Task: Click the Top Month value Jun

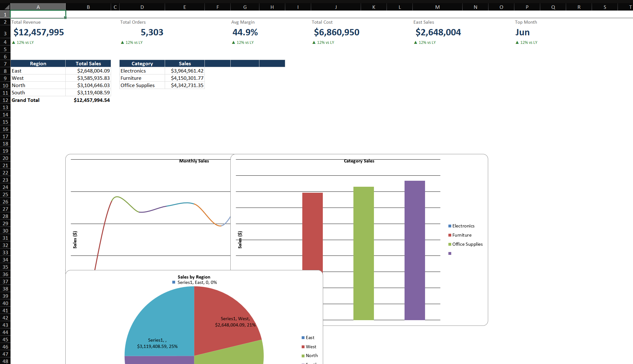Action: tap(523, 32)
